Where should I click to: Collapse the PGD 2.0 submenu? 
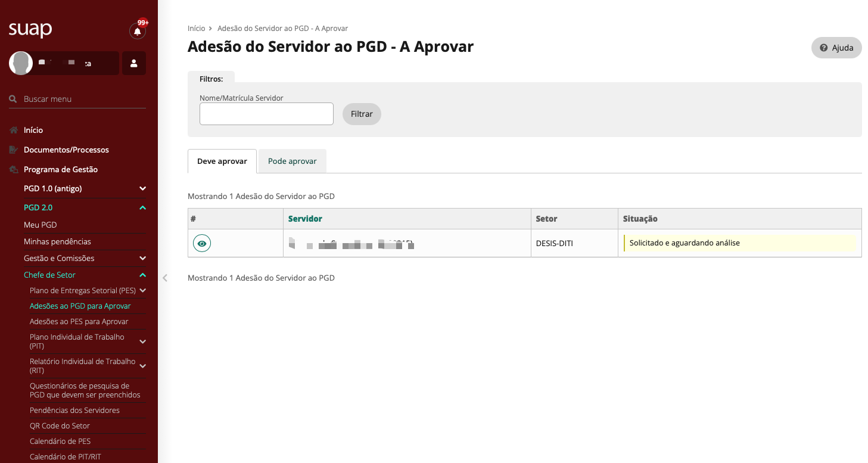click(x=142, y=207)
